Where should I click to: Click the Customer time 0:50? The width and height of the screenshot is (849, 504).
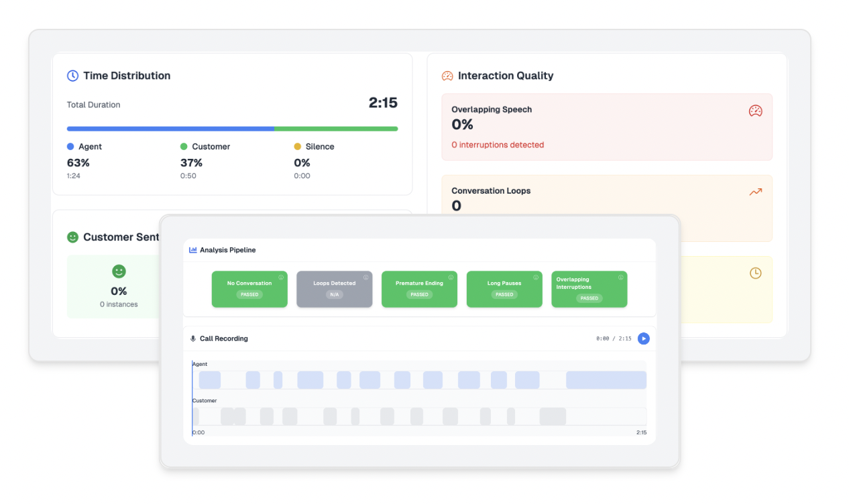(188, 176)
